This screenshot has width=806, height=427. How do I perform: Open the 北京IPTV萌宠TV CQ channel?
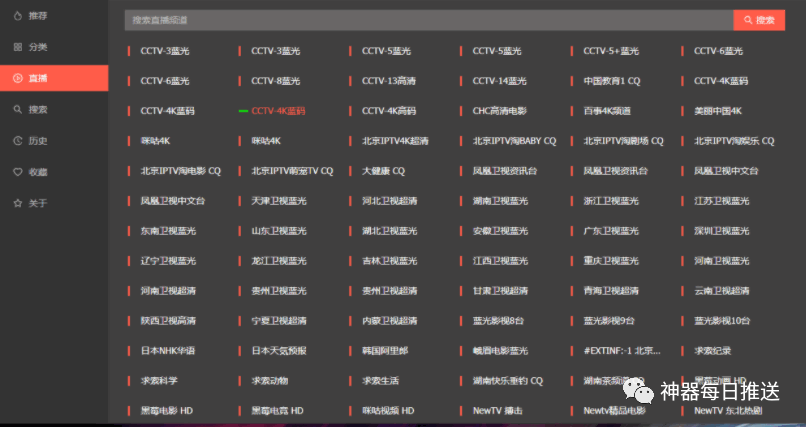pyautogui.click(x=292, y=171)
